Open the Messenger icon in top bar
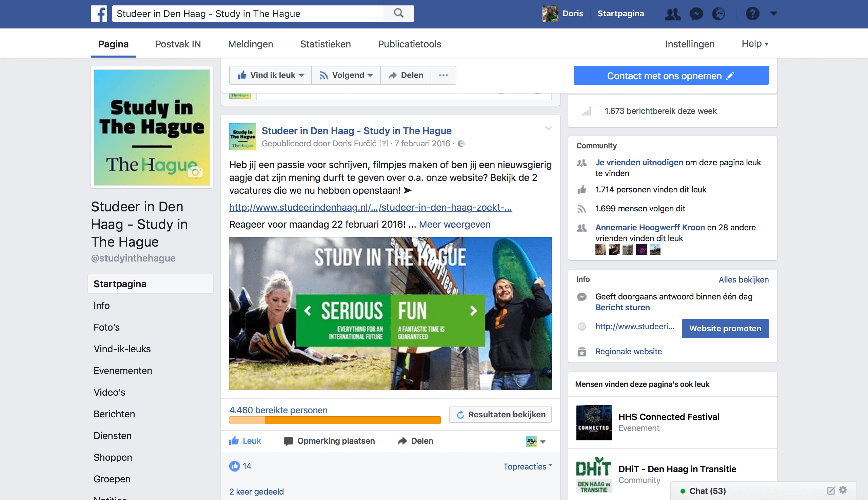Viewport: 868px width, 500px height. pyautogui.click(x=696, y=14)
